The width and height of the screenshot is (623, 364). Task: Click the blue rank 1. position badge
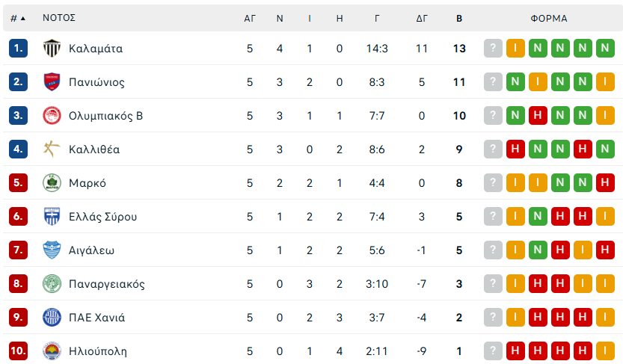(18, 49)
